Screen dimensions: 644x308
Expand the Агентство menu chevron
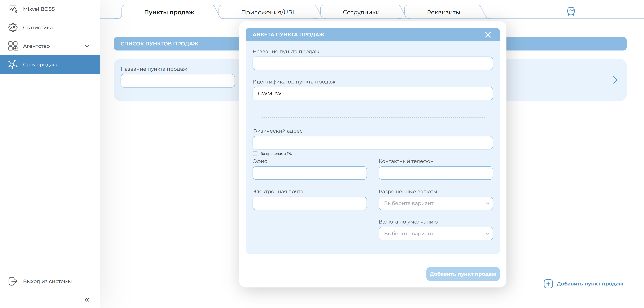pos(87,46)
